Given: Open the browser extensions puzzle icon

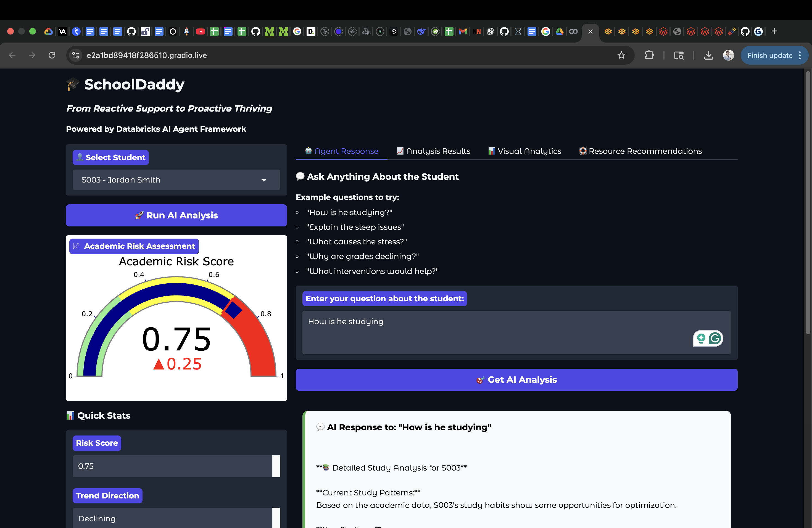Looking at the screenshot, I should pyautogui.click(x=649, y=55).
